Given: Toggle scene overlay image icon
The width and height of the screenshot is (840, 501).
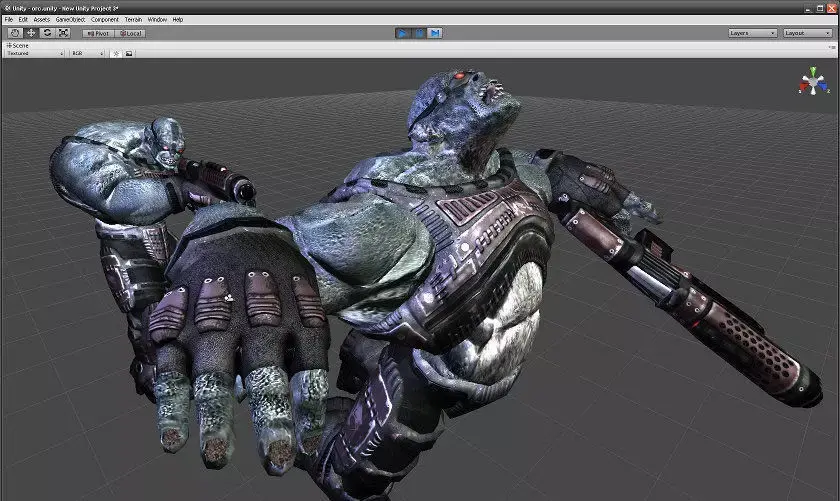Looking at the screenshot, I should pyautogui.click(x=129, y=54).
